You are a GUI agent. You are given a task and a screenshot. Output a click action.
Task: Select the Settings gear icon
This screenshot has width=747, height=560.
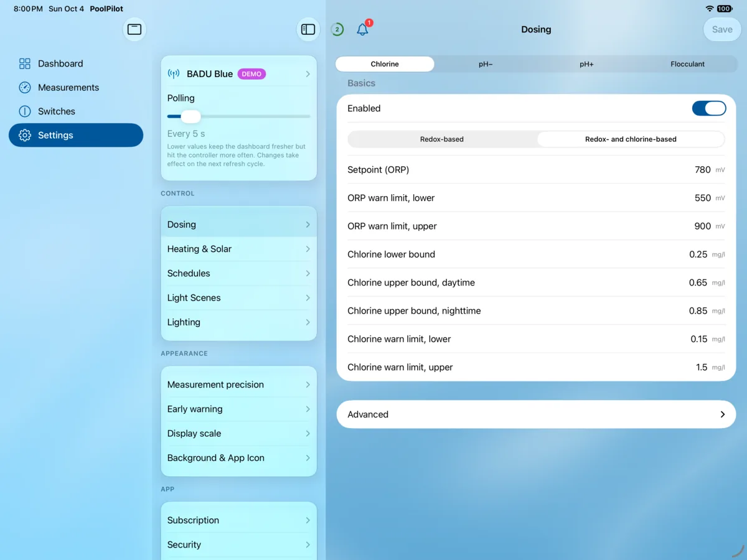point(25,135)
